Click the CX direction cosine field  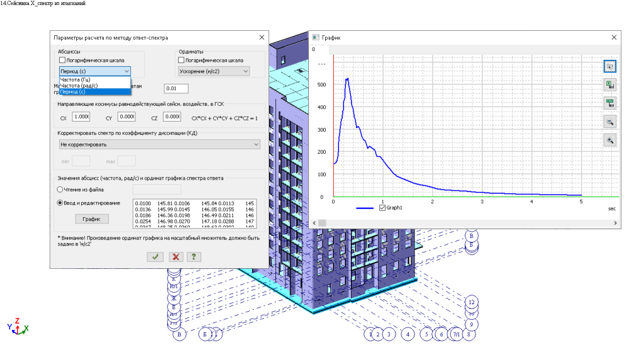[81, 117]
